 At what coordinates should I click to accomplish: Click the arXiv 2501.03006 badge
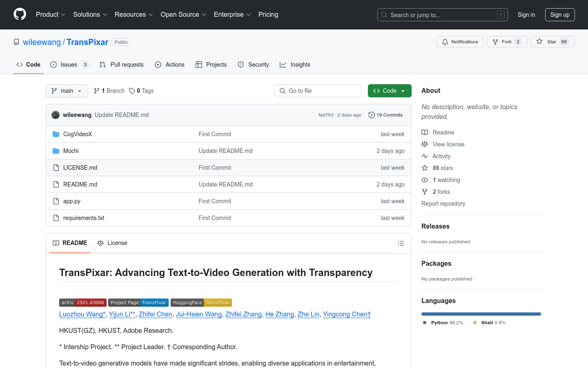[x=83, y=303]
